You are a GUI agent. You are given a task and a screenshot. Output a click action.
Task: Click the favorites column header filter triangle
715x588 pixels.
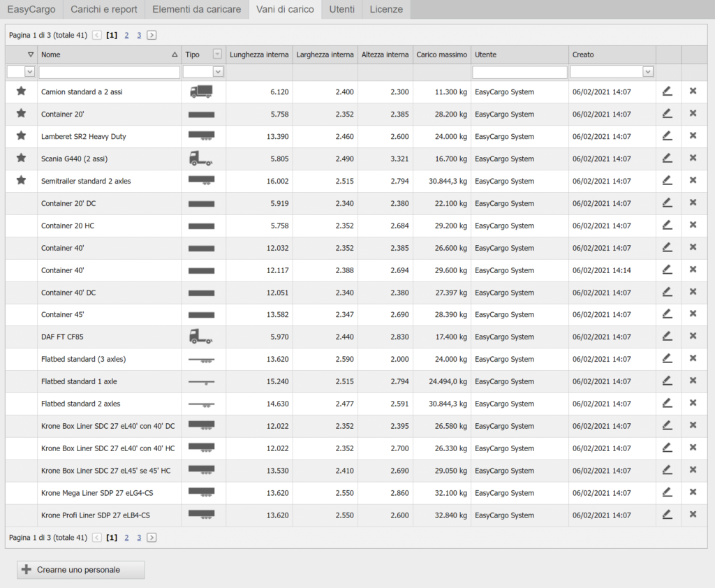pyautogui.click(x=31, y=54)
